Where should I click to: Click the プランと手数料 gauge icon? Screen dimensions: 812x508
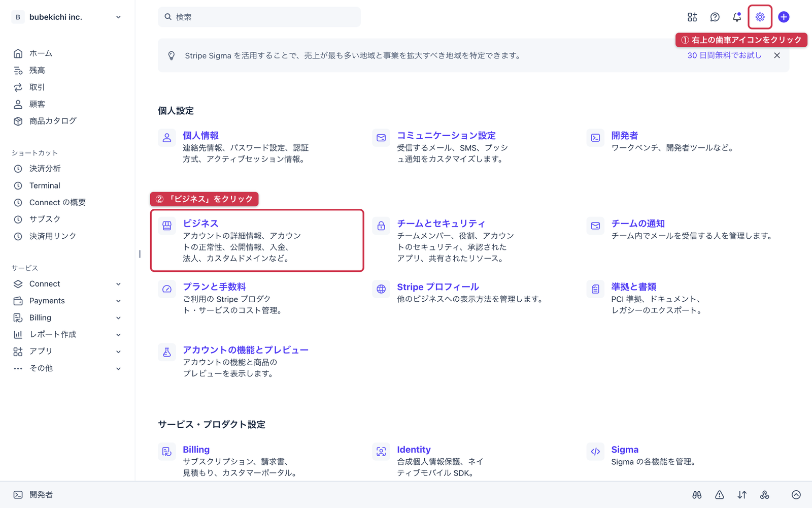tap(166, 289)
